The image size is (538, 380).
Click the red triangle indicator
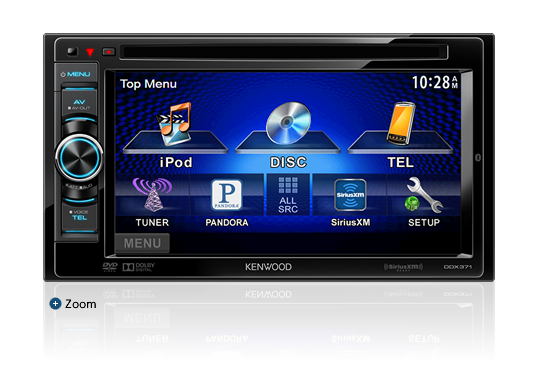click(x=90, y=52)
